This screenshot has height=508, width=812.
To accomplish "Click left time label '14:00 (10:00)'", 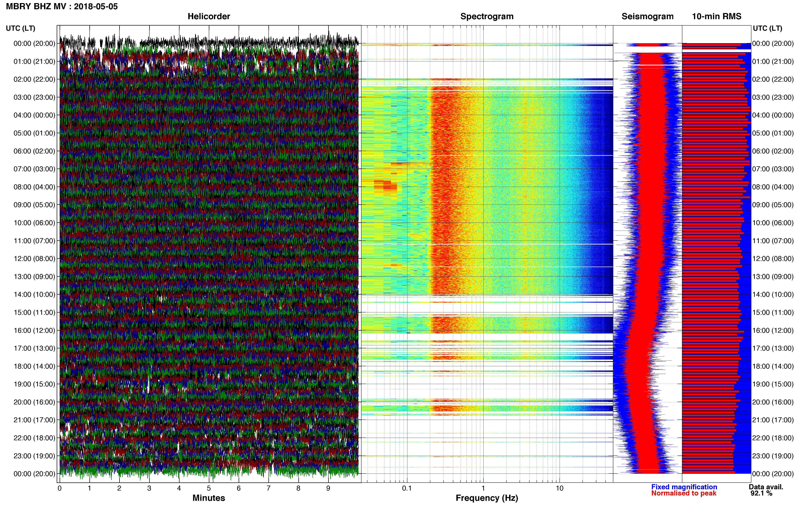I will coord(34,295).
